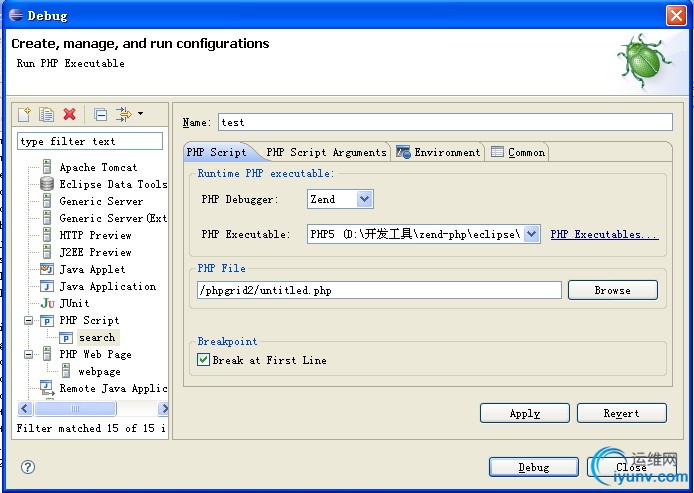This screenshot has height=493, width=694.
Task: Switch to PHP Script Arguments tab
Action: (326, 152)
